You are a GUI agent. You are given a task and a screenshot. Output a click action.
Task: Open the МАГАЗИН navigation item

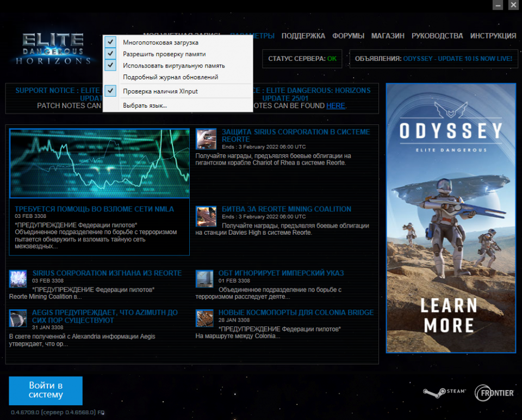click(x=388, y=35)
